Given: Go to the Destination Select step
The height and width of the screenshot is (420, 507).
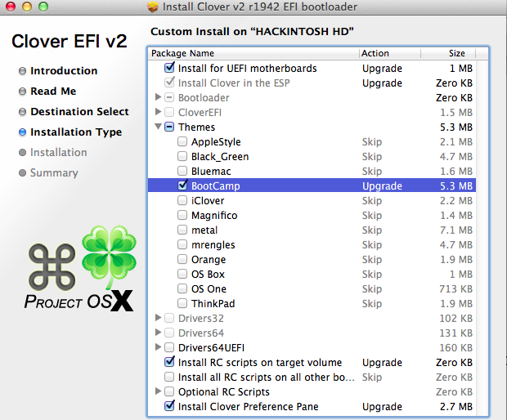Looking at the screenshot, I should tap(79, 112).
